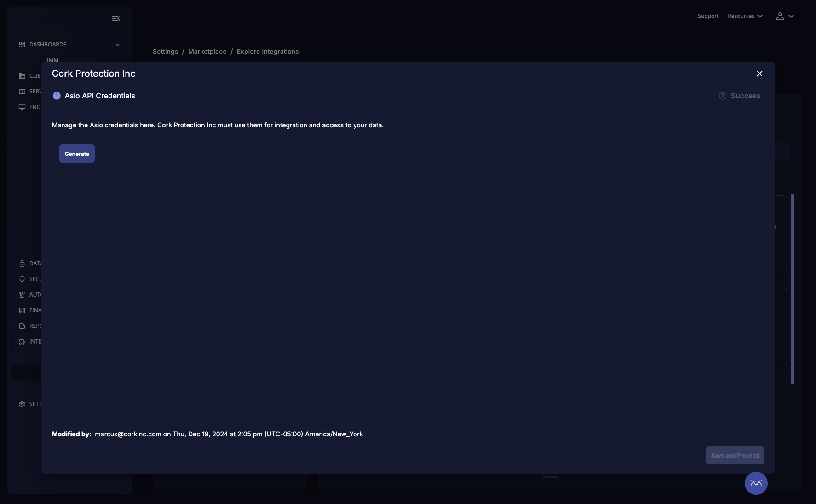The height and width of the screenshot is (504, 816).
Task: Go to Settings breadcrumb
Action: coord(165,52)
